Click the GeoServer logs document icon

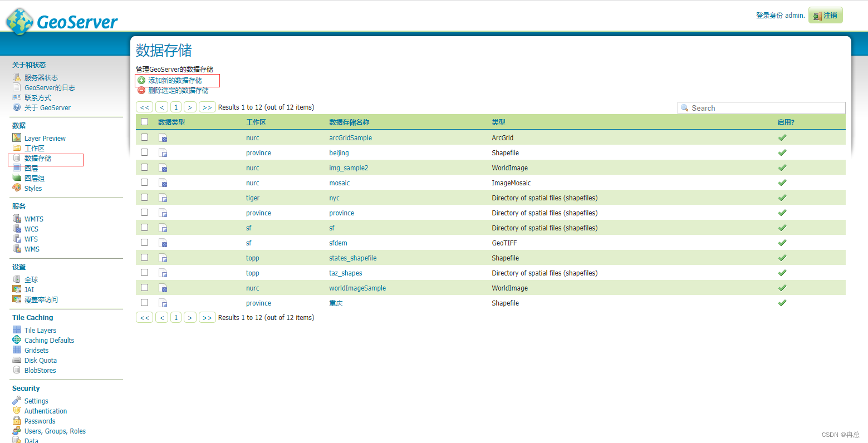(17, 87)
